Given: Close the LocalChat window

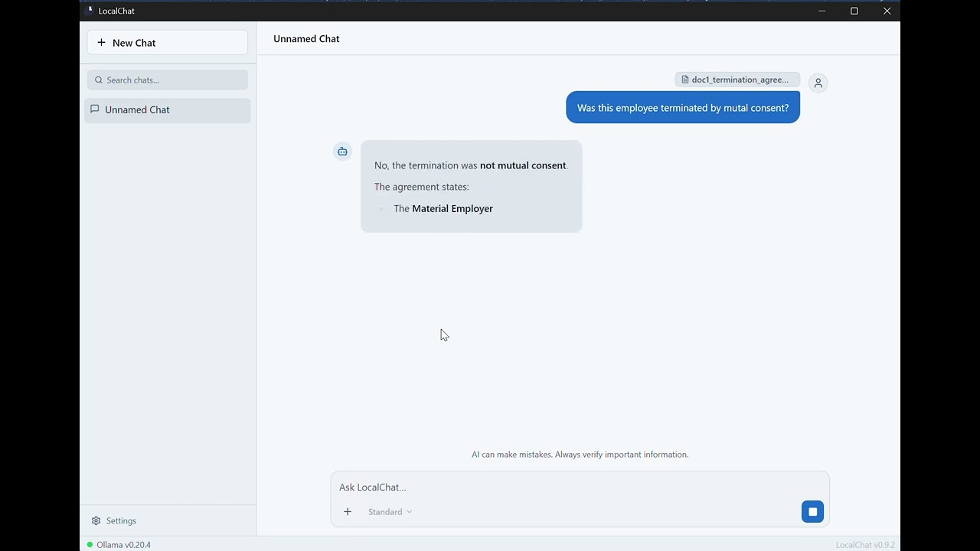Looking at the screenshot, I should pyautogui.click(x=887, y=11).
